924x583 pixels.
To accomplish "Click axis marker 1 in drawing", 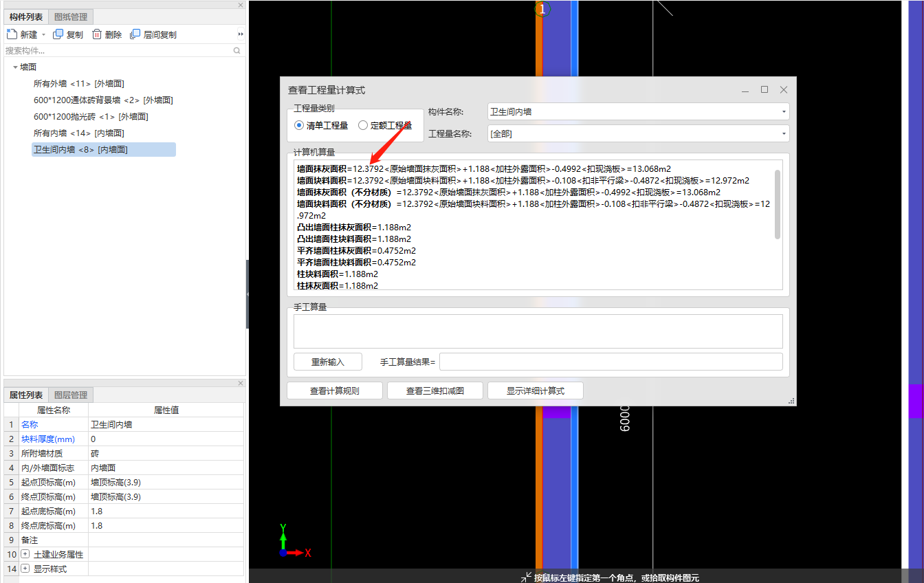I will (x=542, y=9).
